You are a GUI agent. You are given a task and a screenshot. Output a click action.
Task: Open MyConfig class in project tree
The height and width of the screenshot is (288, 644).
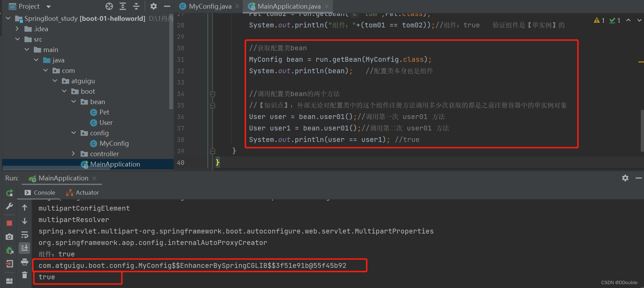coord(114,143)
